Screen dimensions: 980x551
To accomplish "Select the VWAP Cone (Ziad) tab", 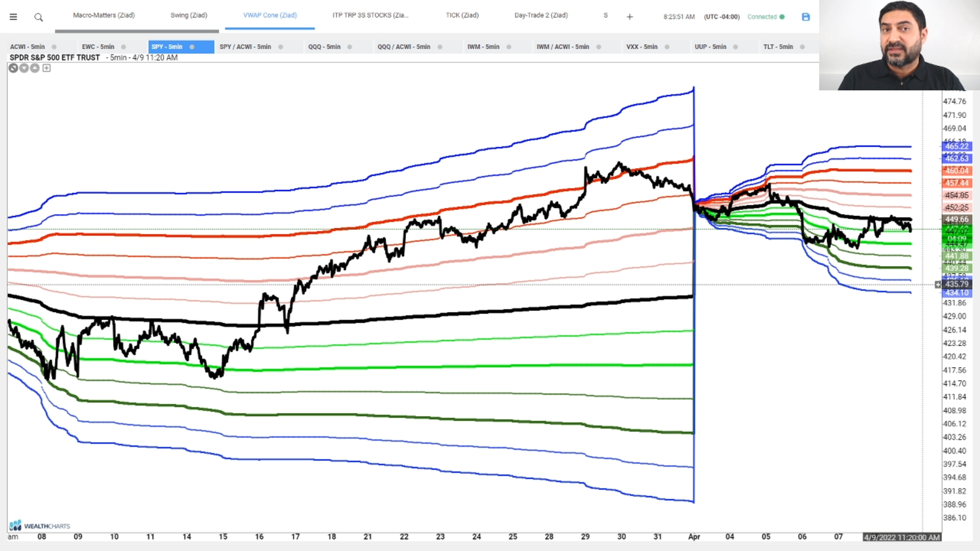I will [270, 15].
